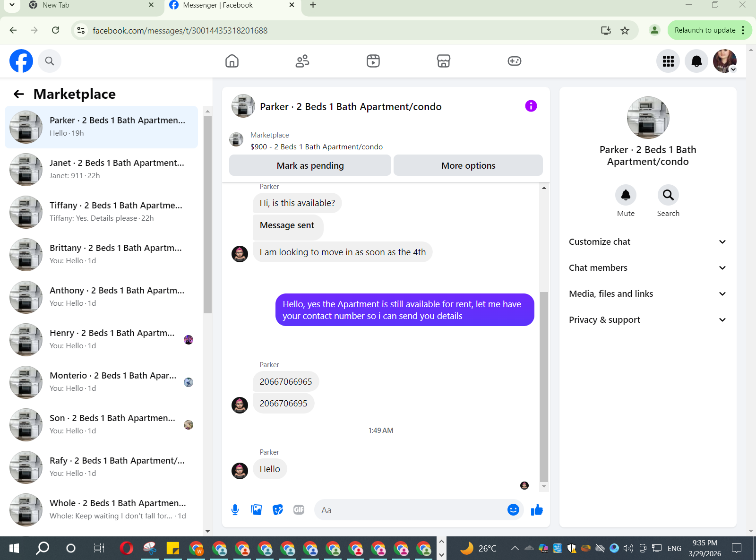Click the install app icon in address bar

(x=606, y=31)
